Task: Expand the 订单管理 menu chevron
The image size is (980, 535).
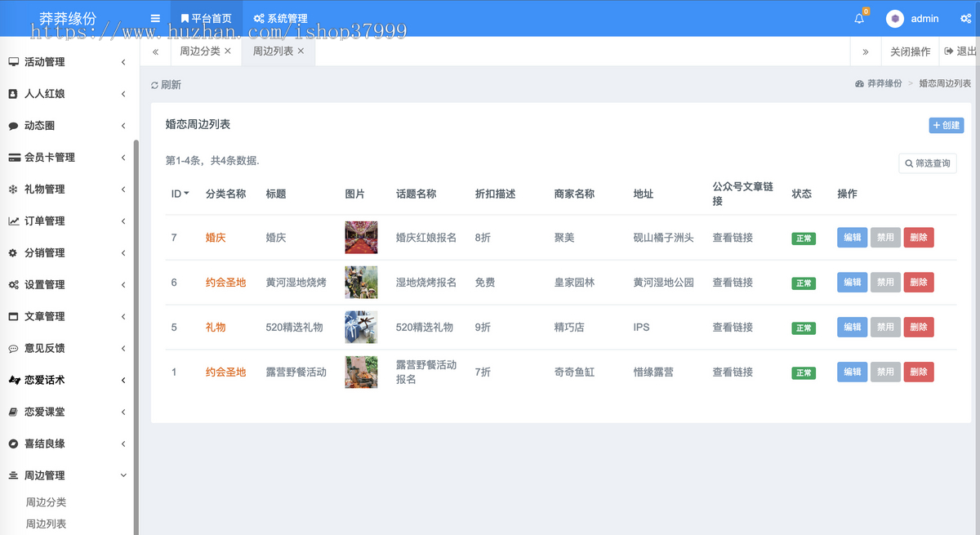Action: 123,221
